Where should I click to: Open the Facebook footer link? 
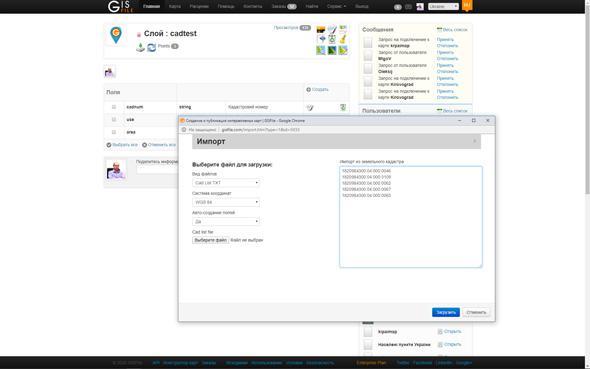(422, 363)
